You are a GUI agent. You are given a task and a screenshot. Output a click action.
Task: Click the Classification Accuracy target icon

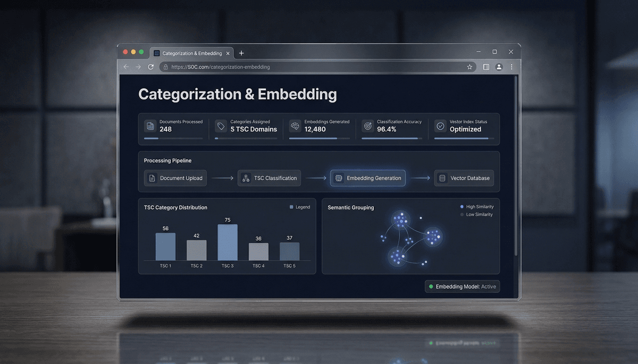click(x=367, y=126)
